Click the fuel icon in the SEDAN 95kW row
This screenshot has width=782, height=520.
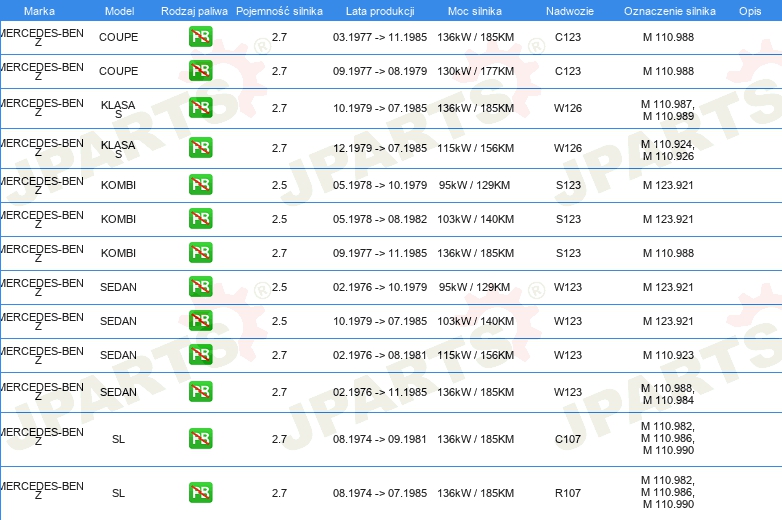[200, 287]
